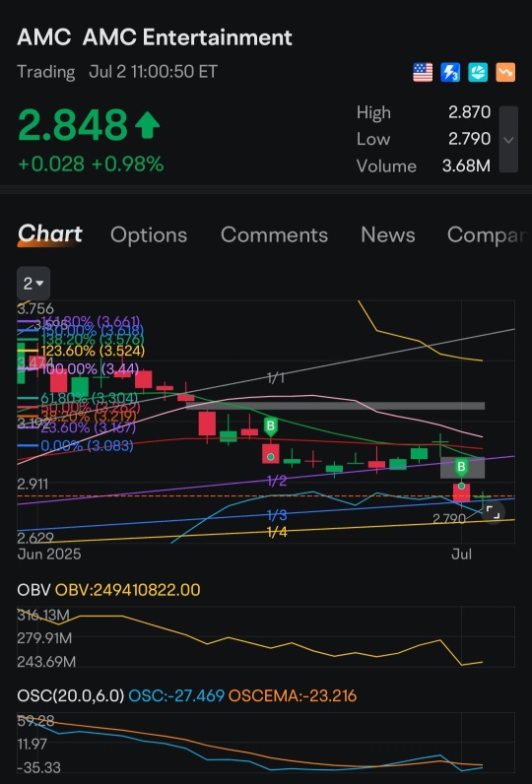Tap the 2.629 price axis label
This screenshot has height=784, width=532.
(35, 538)
